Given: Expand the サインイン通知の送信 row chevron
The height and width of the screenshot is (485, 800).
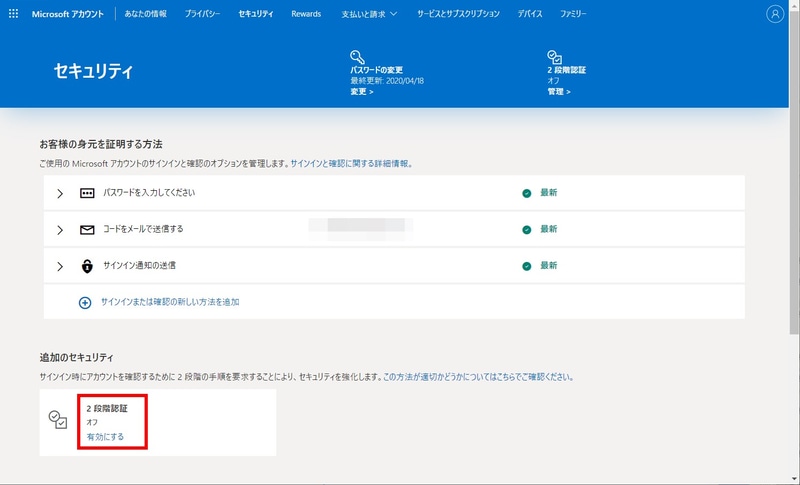Looking at the screenshot, I should click(x=60, y=266).
